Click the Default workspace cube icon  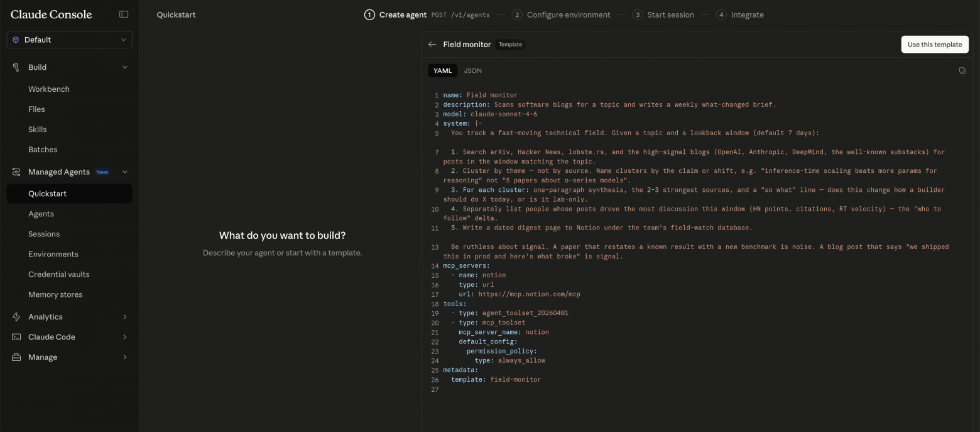click(16, 40)
